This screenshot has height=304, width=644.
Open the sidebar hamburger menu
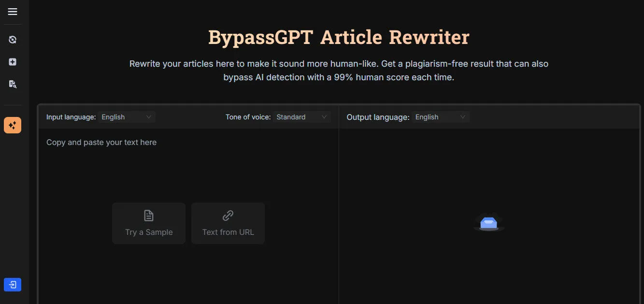[12, 12]
